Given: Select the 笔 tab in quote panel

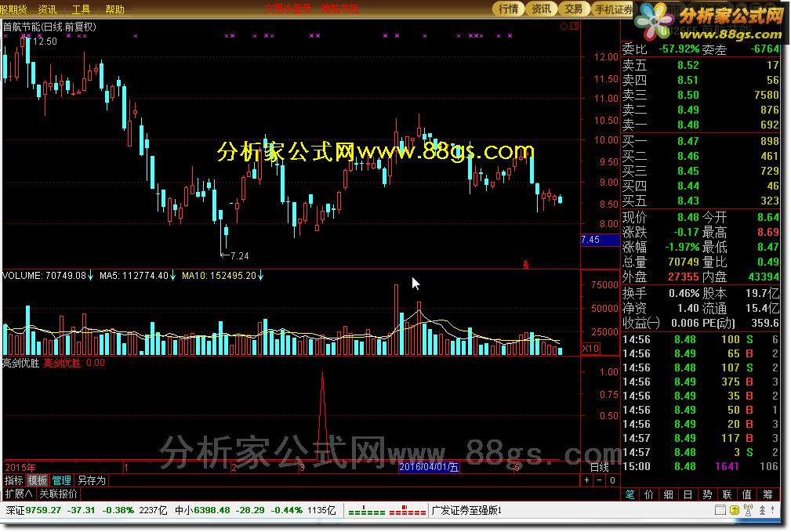Looking at the screenshot, I should point(630,494).
